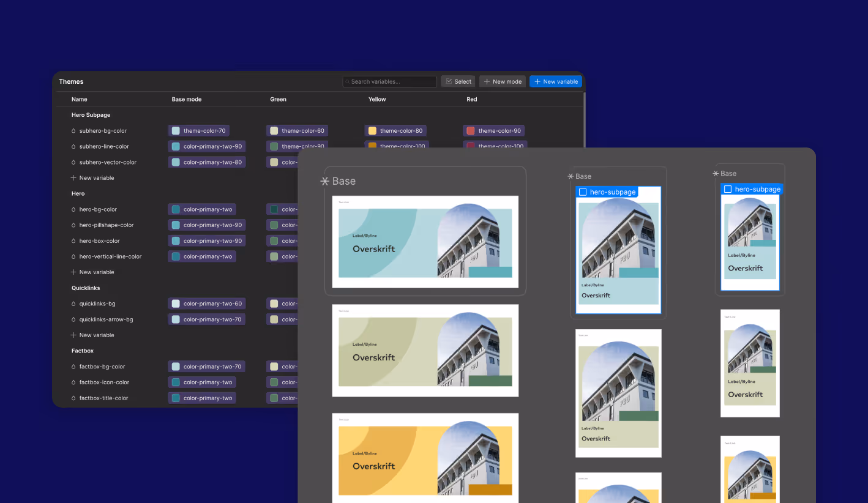Click the Green mode column header
The image size is (868, 503).
[279, 99]
